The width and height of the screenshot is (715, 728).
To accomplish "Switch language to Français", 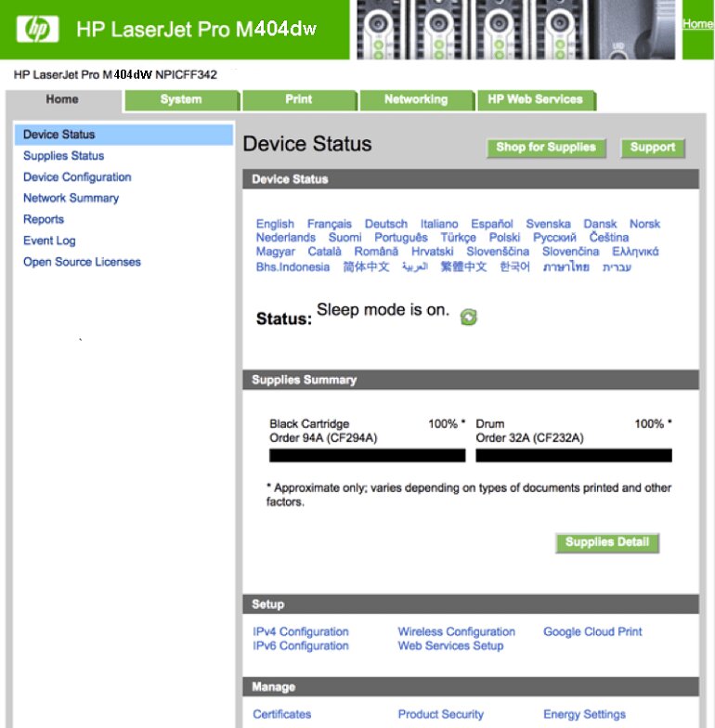I will 329,224.
